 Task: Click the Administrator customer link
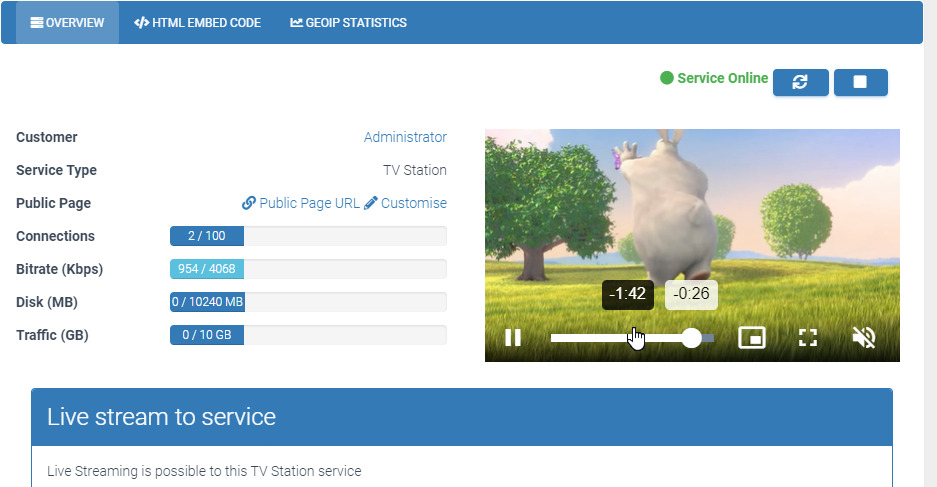pyautogui.click(x=405, y=137)
